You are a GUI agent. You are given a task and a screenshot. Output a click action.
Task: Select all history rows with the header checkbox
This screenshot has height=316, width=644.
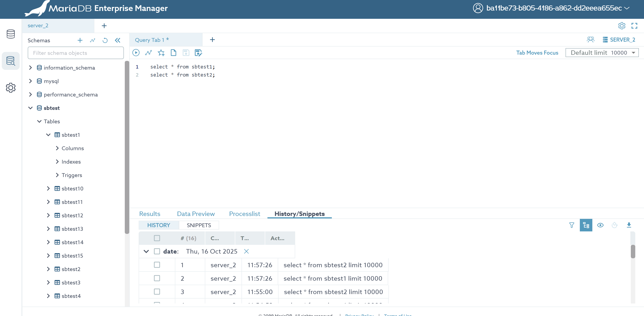coord(157,238)
